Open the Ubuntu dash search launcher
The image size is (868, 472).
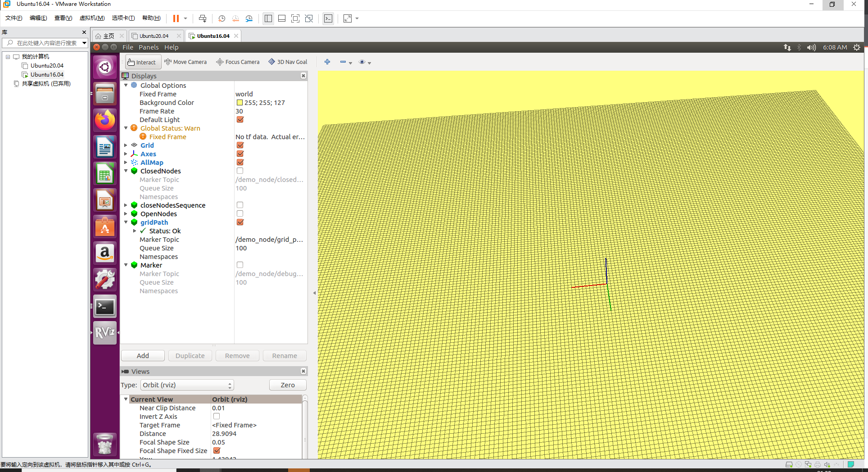105,68
